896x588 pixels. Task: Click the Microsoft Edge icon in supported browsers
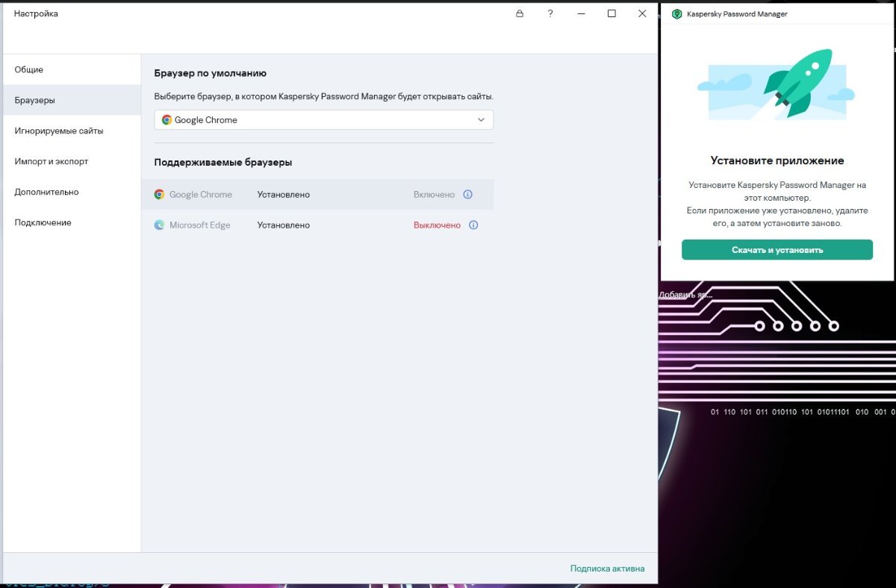pos(159,225)
